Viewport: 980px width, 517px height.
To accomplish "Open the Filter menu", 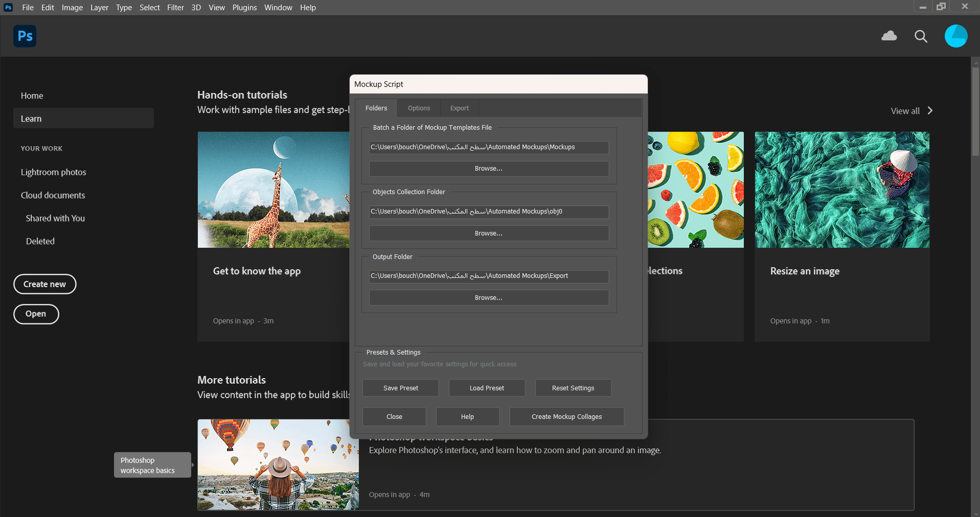I will (x=175, y=7).
